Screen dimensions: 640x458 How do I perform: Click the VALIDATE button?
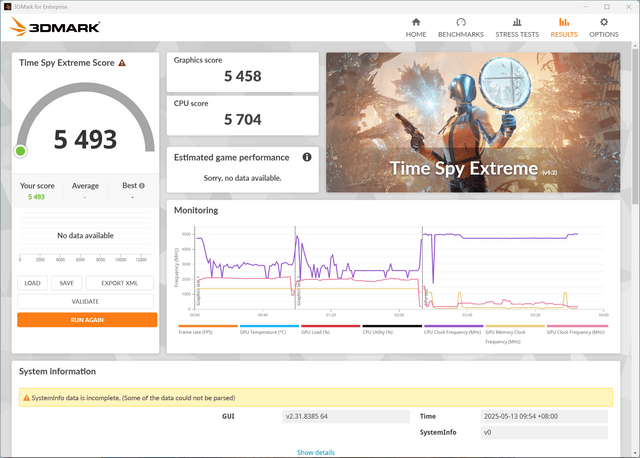(x=85, y=301)
